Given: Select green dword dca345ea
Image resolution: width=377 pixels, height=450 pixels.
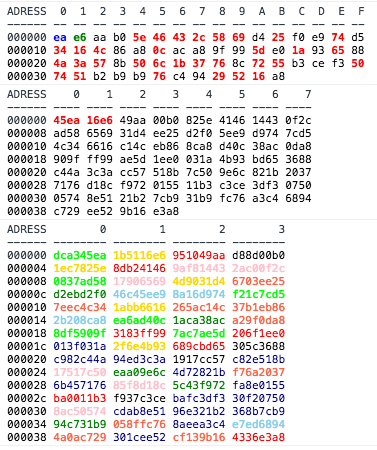Looking at the screenshot, I should (x=80, y=255).
